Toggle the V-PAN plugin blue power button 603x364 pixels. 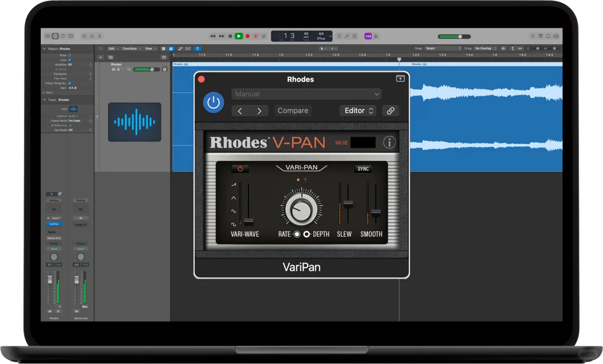tap(213, 103)
